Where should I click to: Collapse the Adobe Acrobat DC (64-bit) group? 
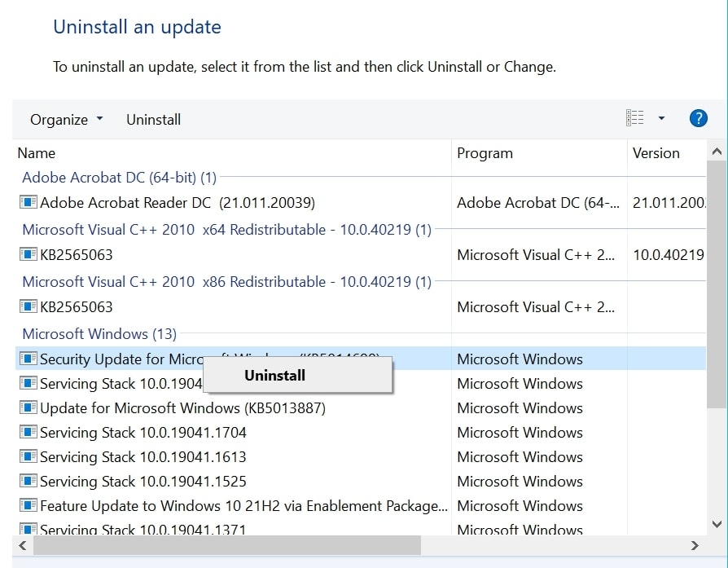(x=120, y=178)
